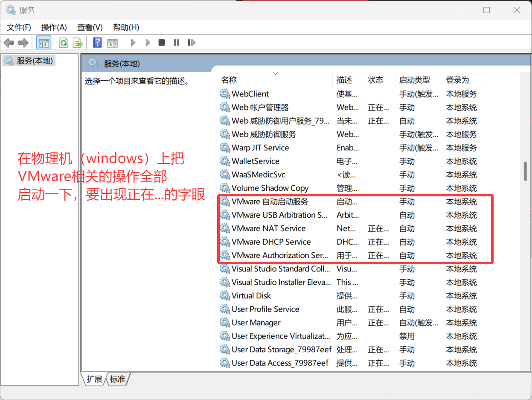The width and height of the screenshot is (532, 400).
Task: Click the vertical scrollbar thumb of services list
Action: click(x=526, y=172)
